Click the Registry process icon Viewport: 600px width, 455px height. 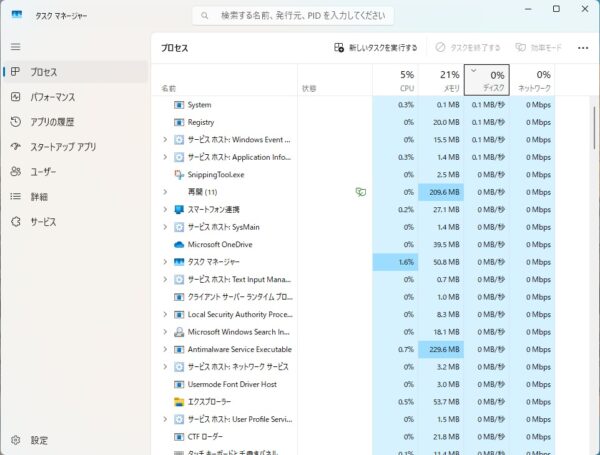(179, 122)
